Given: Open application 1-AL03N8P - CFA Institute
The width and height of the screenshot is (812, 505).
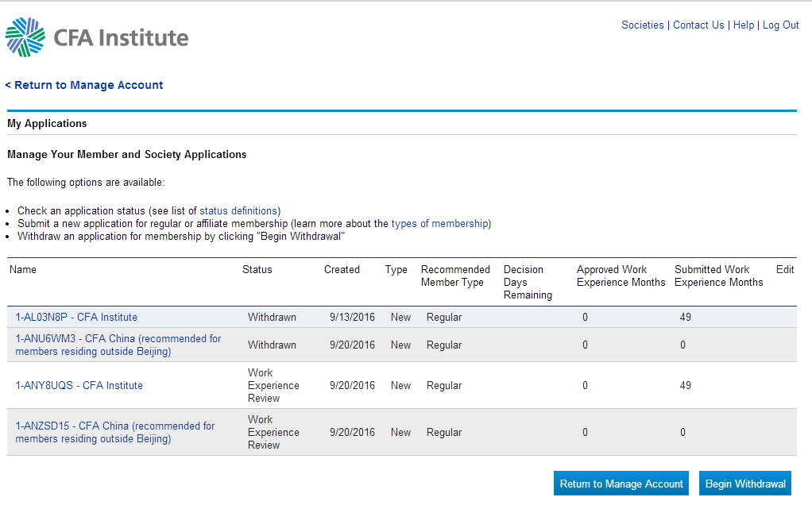Looking at the screenshot, I should 76,318.
